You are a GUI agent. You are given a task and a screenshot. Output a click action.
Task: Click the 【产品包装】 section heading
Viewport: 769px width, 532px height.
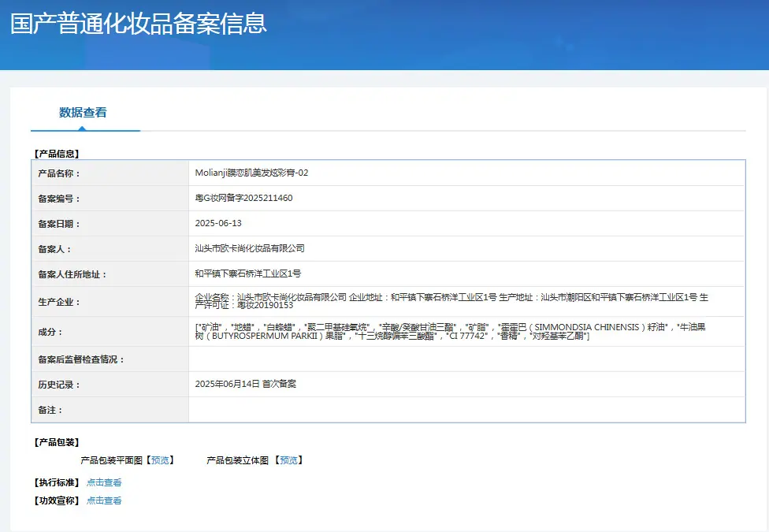(x=57, y=442)
